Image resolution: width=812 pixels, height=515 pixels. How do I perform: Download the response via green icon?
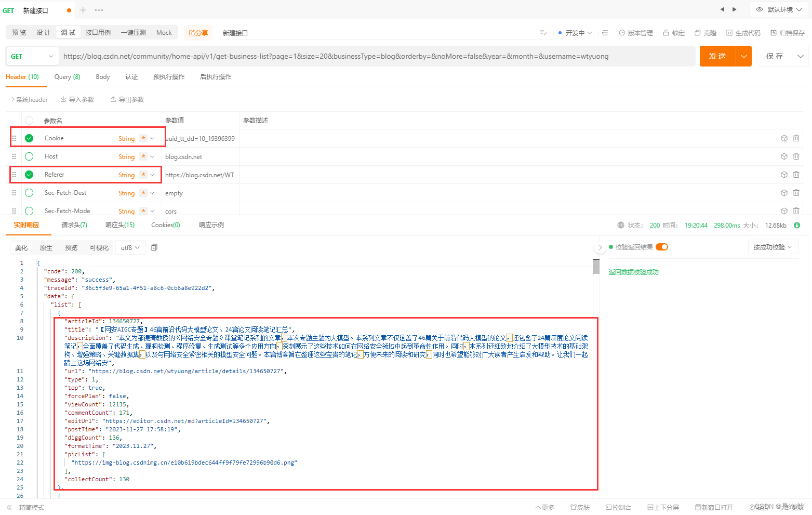797,225
